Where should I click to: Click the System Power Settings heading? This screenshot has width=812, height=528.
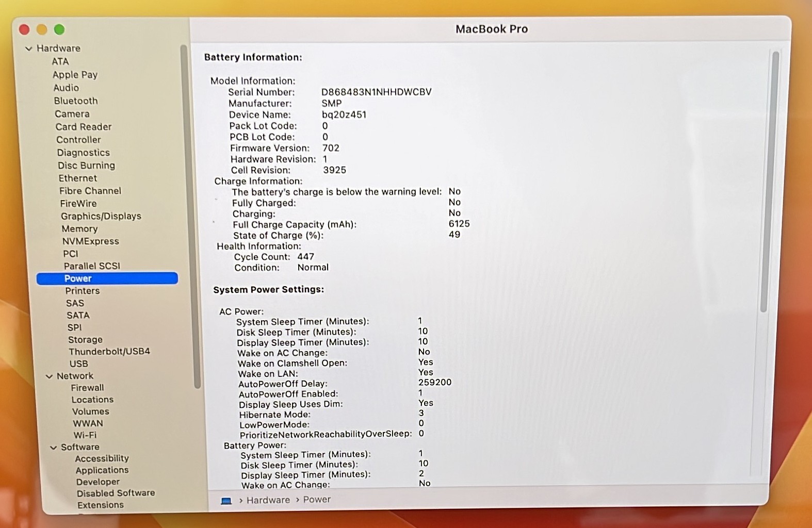pyautogui.click(x=269, y=289)
